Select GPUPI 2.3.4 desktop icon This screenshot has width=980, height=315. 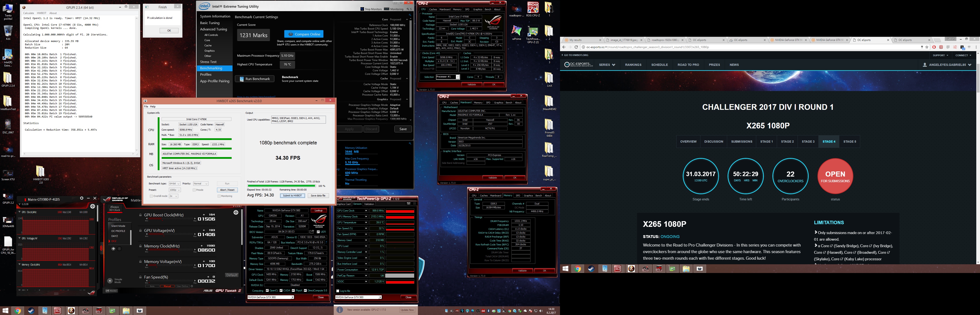(x=8, y=79)
